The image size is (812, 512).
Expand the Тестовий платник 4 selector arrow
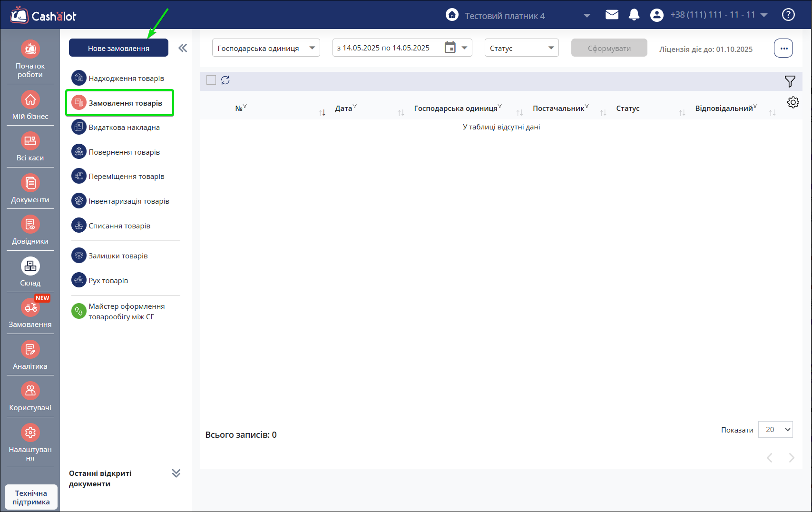587,16
